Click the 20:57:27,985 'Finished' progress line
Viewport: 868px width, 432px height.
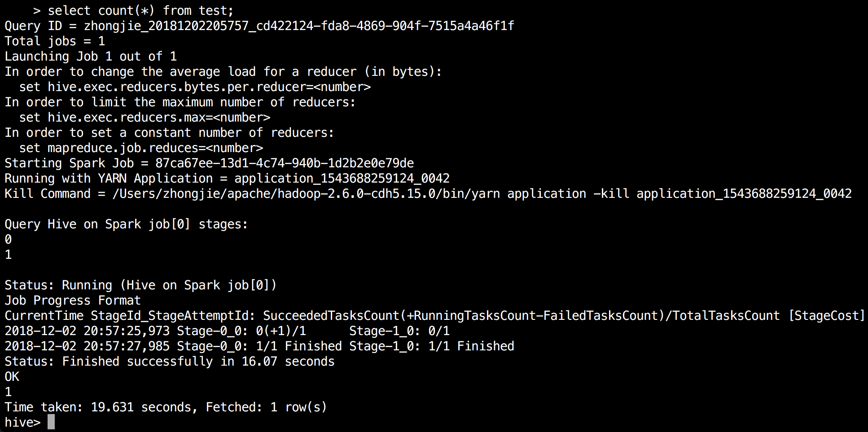click(x=259, y=346)
